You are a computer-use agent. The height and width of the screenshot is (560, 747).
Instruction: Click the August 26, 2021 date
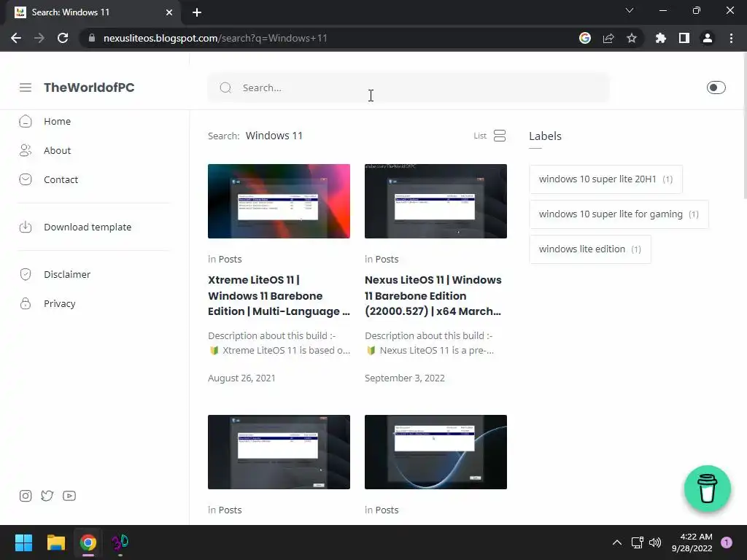coord(241,378)
